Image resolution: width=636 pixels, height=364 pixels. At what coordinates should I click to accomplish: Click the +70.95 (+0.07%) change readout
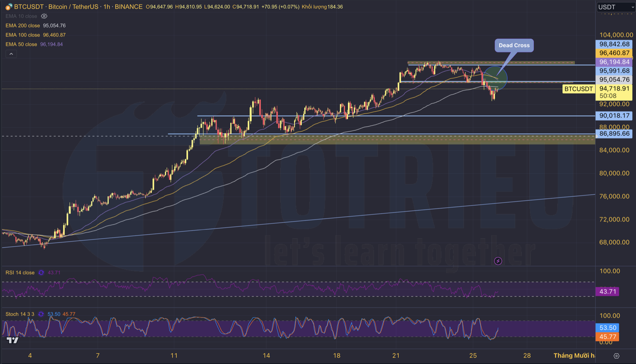(280, 7)
